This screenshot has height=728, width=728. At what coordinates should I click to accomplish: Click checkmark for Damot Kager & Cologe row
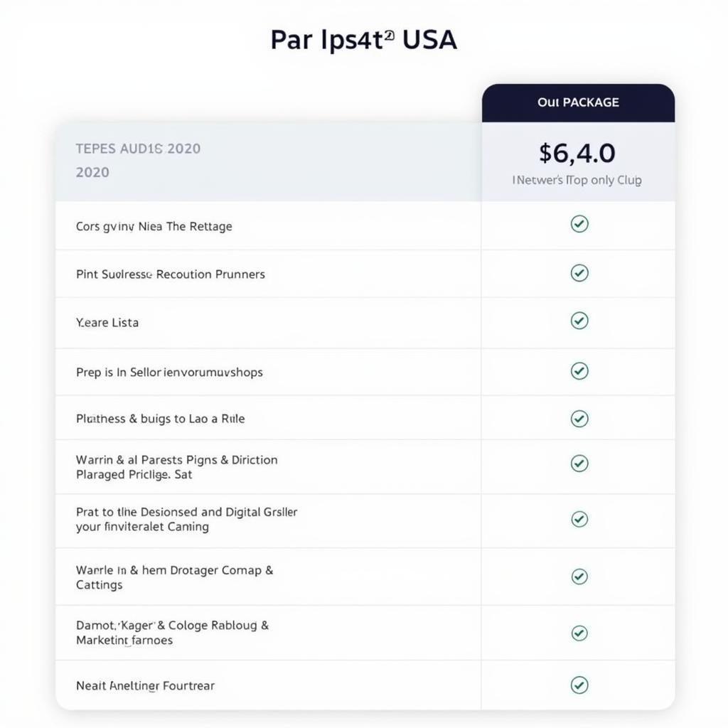579,633
